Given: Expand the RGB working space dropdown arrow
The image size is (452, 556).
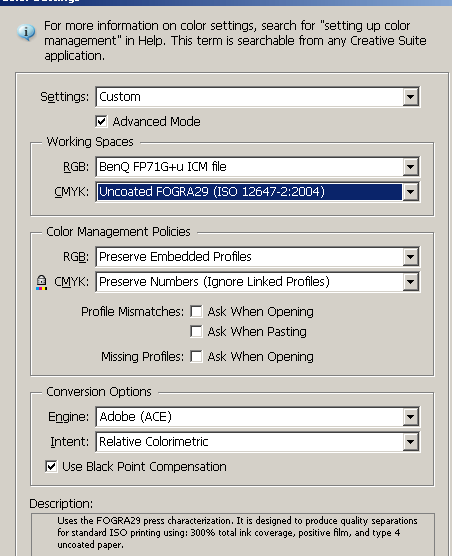Looking at the screenshot, I should 411,167.
